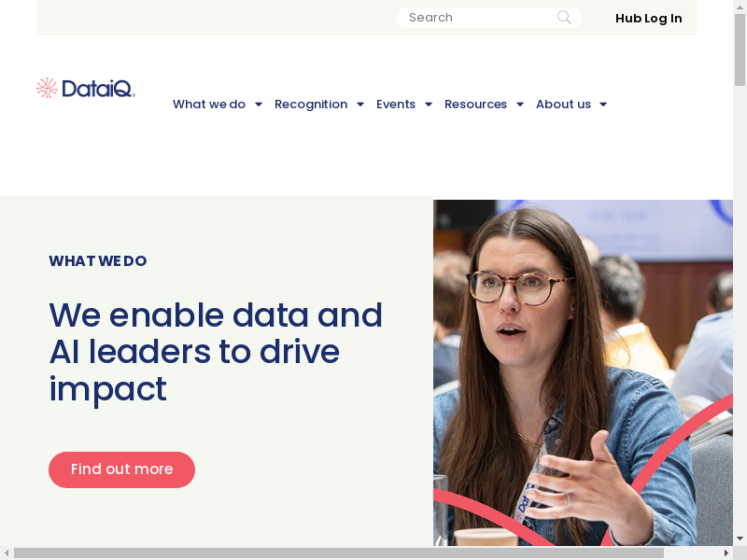Open the Events menu item
The height and width of the screenshot is (560, 747).
point(396,105)
